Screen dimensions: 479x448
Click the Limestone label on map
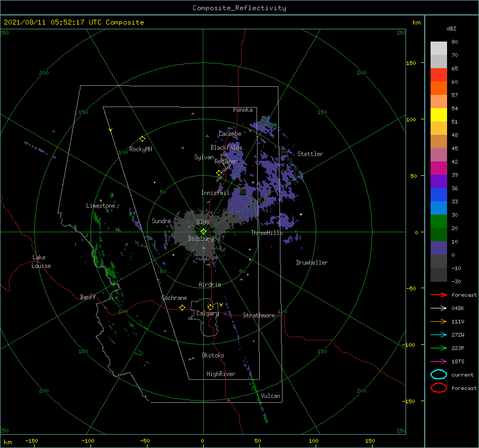coord(101,206)
